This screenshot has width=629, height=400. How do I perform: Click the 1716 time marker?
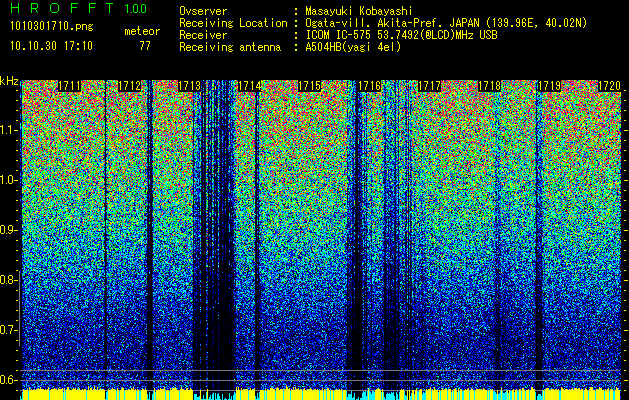369,86
